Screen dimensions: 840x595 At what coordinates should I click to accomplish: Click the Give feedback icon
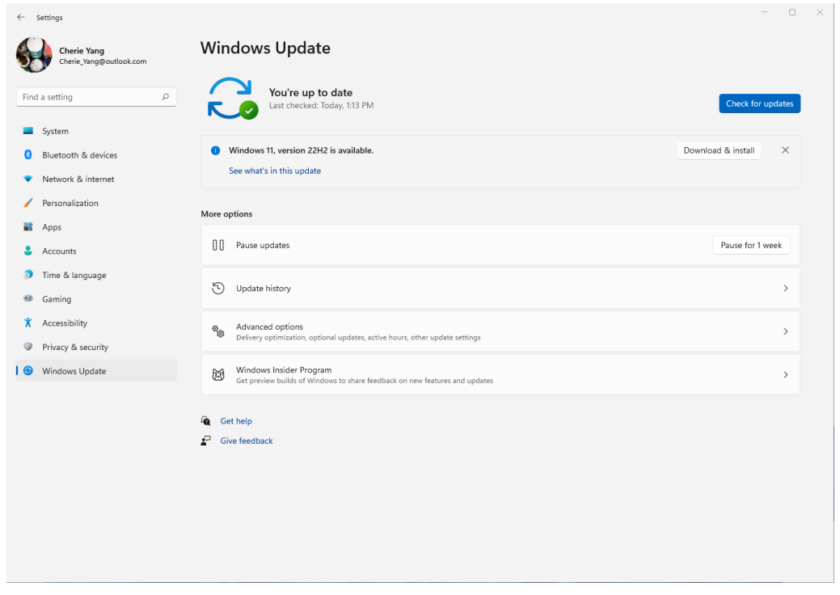point(206,441)
